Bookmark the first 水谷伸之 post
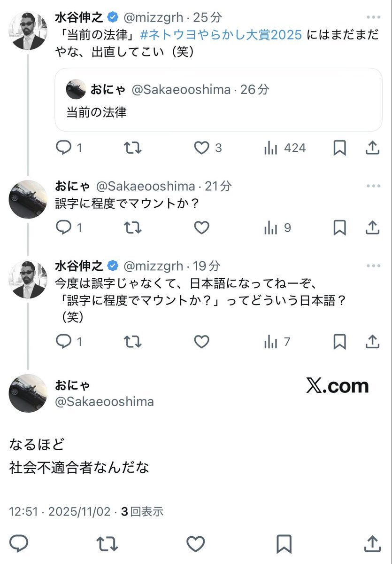 click(x=339, y=148)
